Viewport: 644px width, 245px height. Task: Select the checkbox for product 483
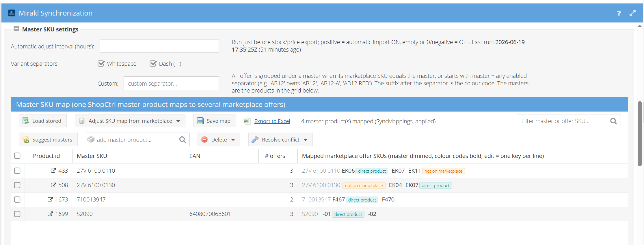17,170
